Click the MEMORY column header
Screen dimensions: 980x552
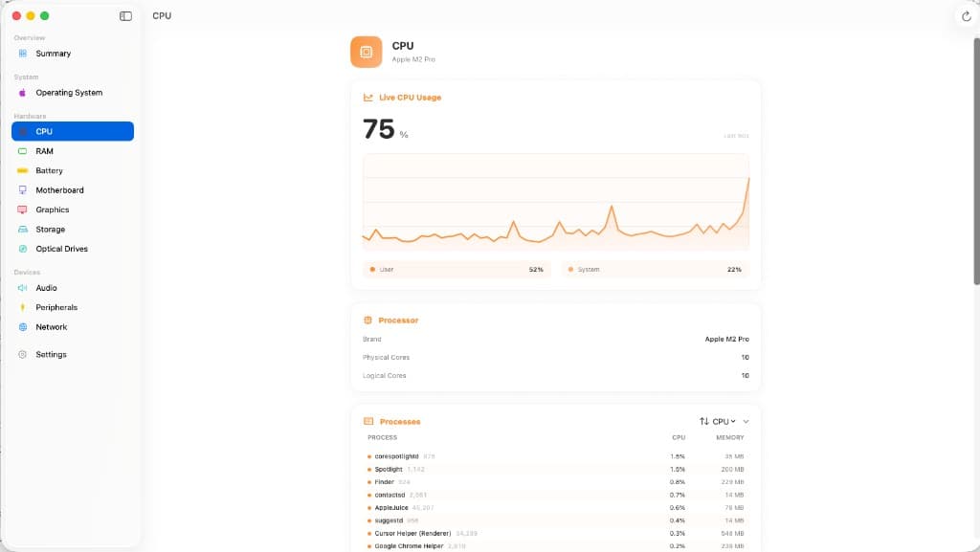[x=730, y=438]
